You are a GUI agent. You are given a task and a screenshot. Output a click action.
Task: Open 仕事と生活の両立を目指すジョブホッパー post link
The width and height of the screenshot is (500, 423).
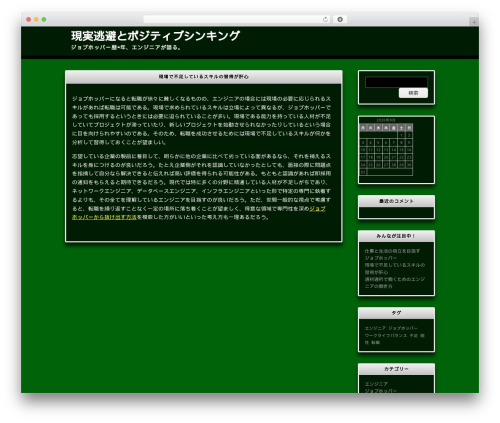[392, 254]
